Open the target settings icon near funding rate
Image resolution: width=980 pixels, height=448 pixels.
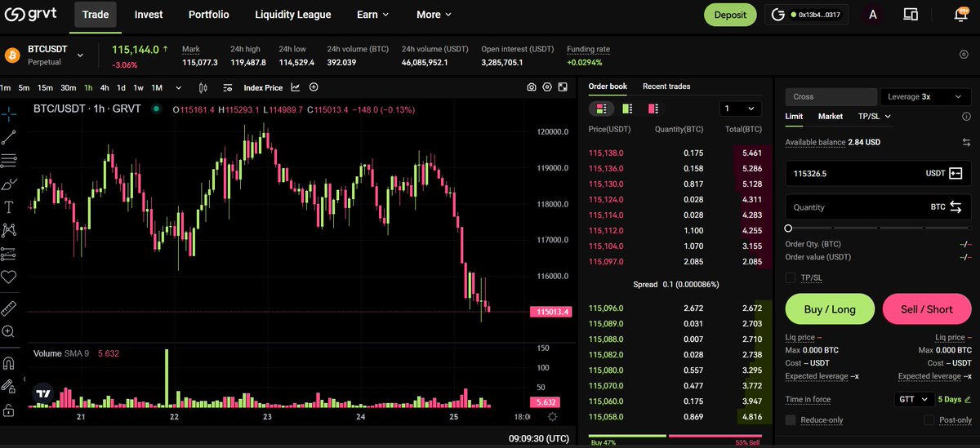(964, 55)
